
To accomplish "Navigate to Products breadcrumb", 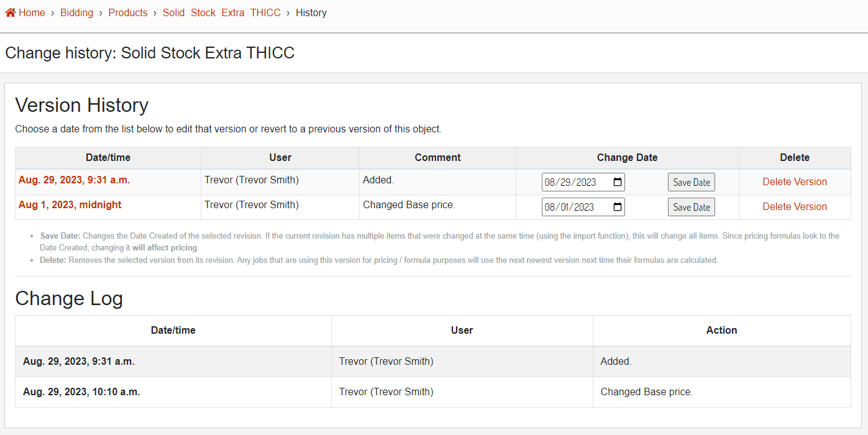I will coord(128,12).
